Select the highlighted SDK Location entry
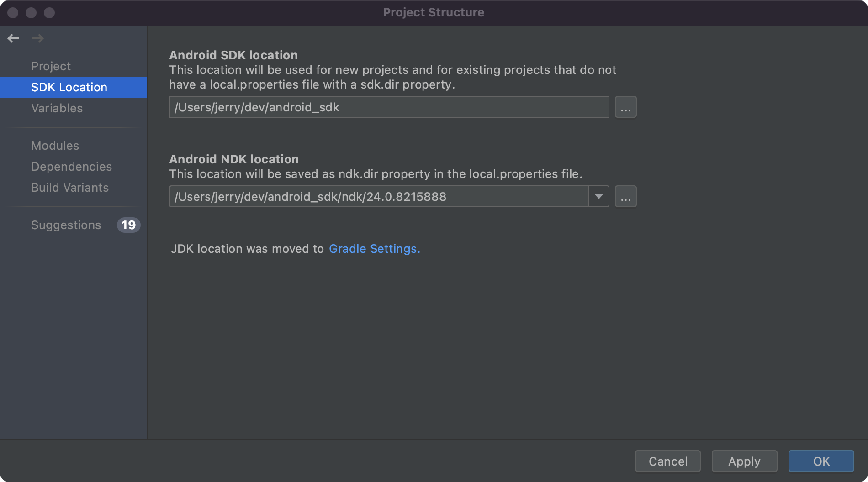868x482 pixels. (69, 87)
